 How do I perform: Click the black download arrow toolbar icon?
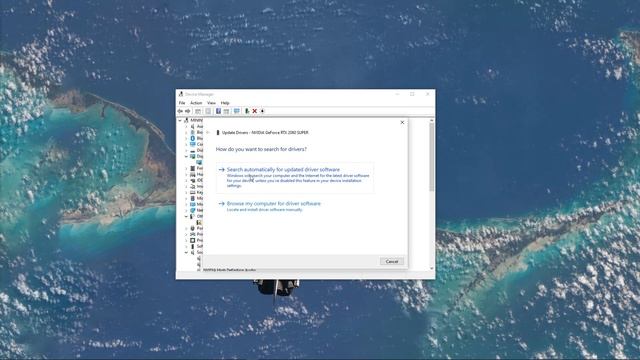[262, 111]
